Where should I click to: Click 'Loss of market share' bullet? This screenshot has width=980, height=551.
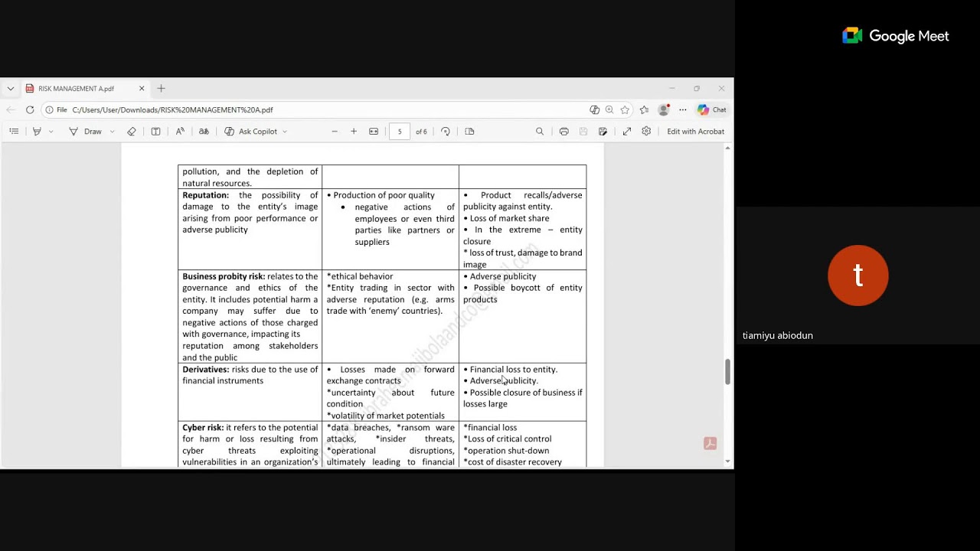tap(506, 218)
